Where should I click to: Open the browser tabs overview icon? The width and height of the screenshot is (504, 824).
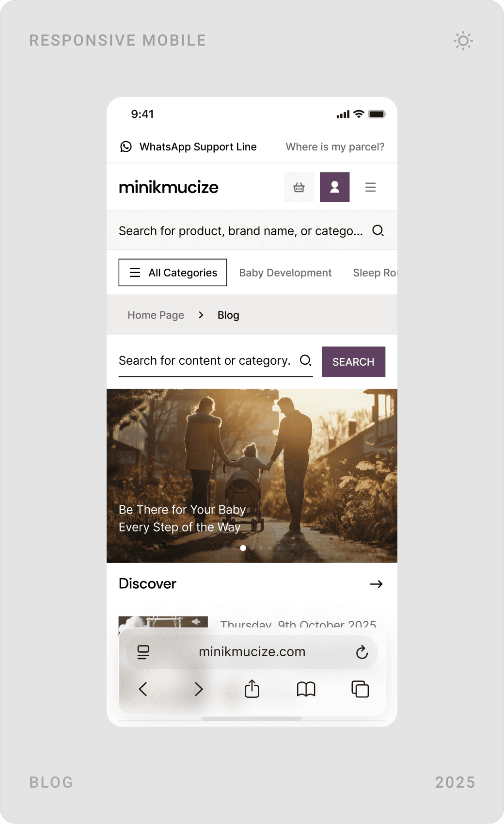pyautogui.click(x=360, y=689)
